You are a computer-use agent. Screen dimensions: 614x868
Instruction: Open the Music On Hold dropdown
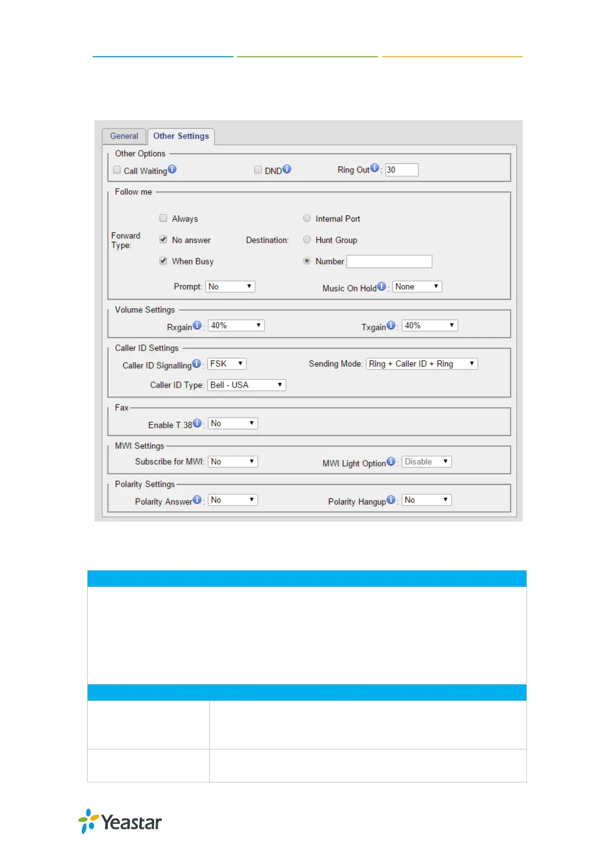(417, 287)
